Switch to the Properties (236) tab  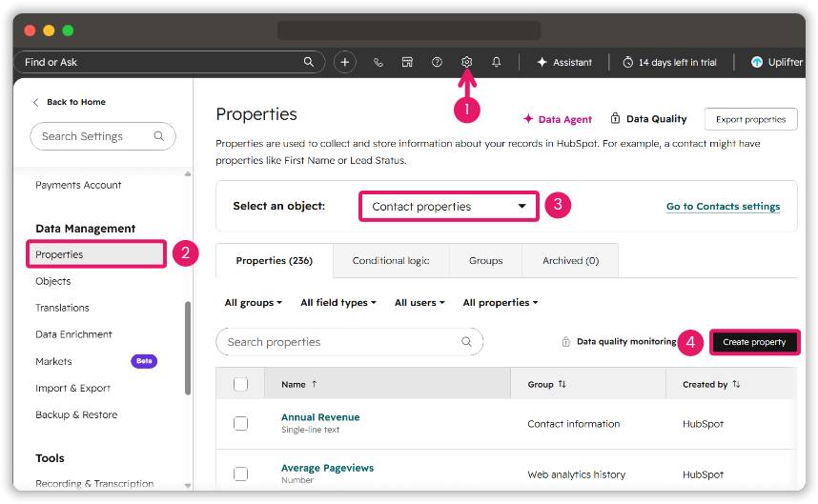pos(275,261)
